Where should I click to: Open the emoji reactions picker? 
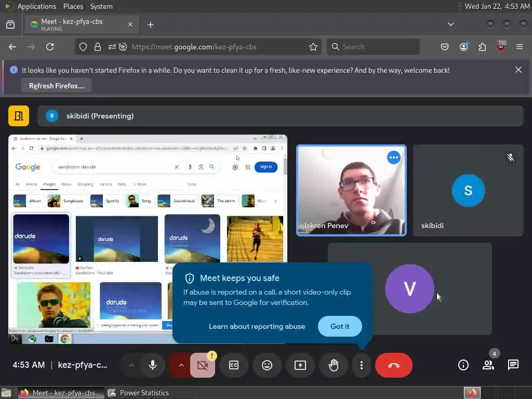point(267,365)
